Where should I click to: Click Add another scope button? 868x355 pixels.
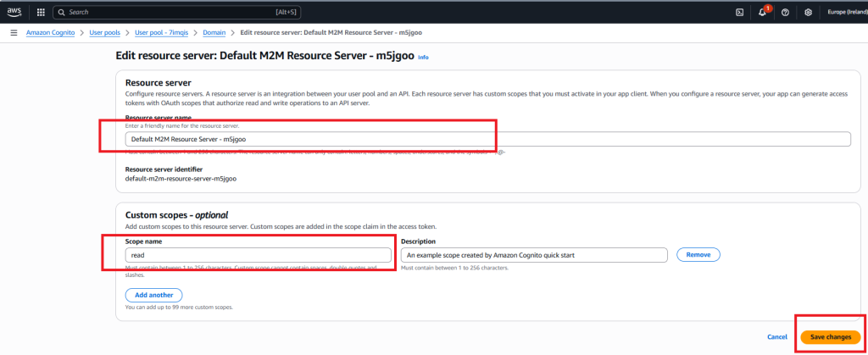tap(153, 295)
